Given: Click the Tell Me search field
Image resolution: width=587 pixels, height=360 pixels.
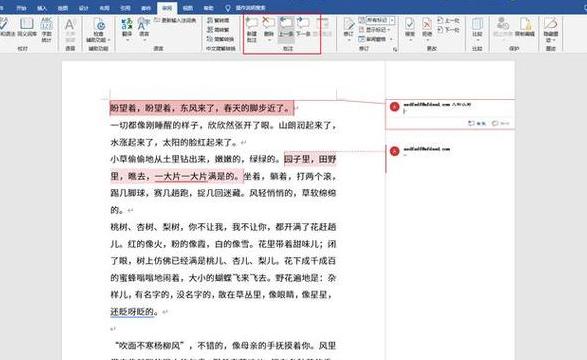Looking at the screenshot, I should pyautogui.click(x=250, y=7).
